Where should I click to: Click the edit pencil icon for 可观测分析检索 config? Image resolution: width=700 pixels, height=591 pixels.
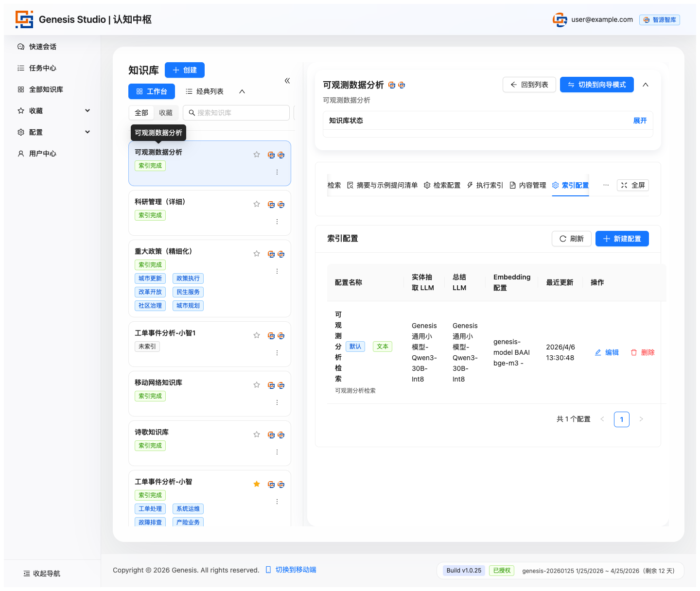598,352
